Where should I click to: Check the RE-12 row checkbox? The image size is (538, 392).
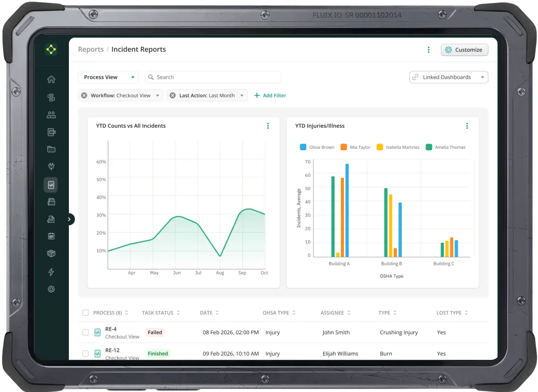(85, 353)
